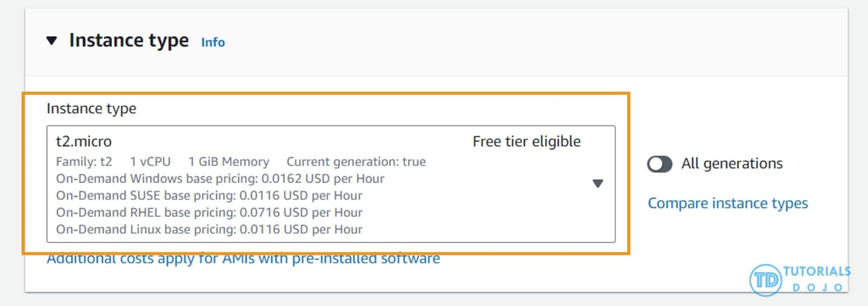Click the Family: t2 detail text
This screenshot has width=868, height=306.
pyautogui.click(x=84, y=162)
